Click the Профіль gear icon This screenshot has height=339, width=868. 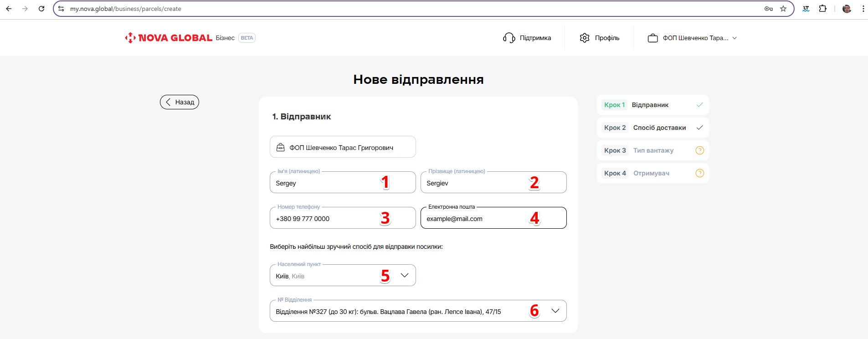(585, 38)
